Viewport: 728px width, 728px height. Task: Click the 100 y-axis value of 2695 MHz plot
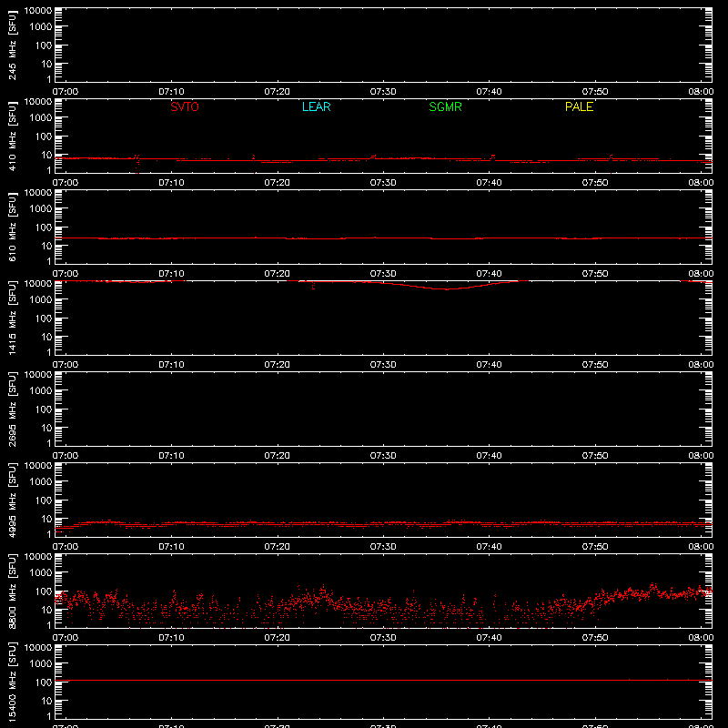coord(44,409)
